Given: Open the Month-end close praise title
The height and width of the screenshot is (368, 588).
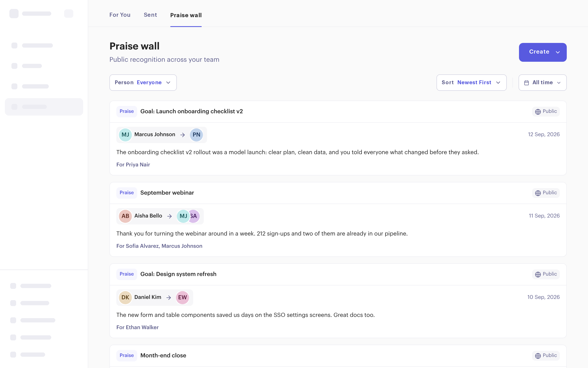Looking at the screenshot, I should point(163,355).
